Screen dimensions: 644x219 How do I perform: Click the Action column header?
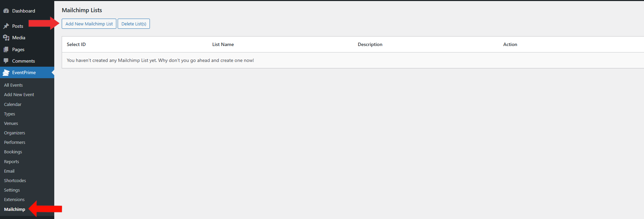510,44
